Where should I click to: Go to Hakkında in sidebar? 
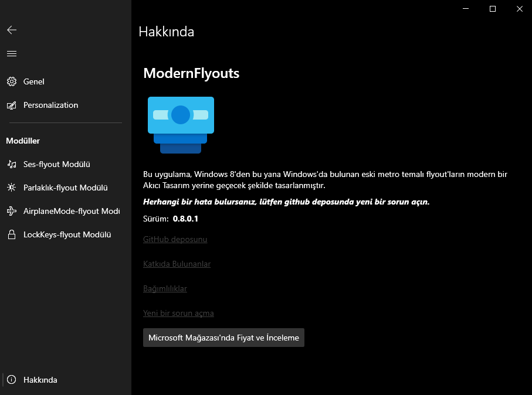click(66, 380)
